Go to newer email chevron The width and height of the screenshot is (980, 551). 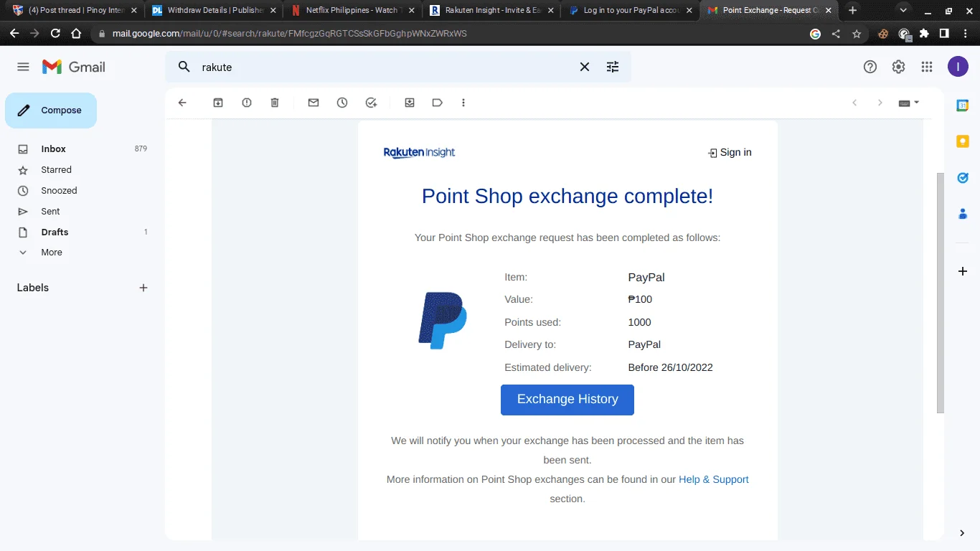coord(854,103)
